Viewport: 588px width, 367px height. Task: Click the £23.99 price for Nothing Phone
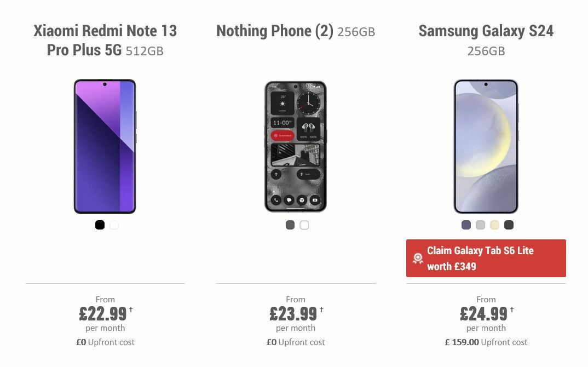(x=293, y=314)
